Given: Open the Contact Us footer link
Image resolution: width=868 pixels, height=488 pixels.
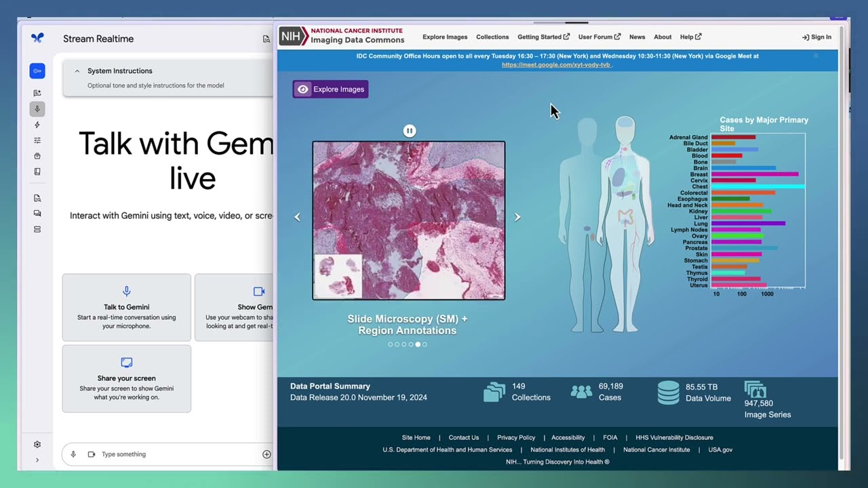Looking at the screenshot, I should coord(463,438).
